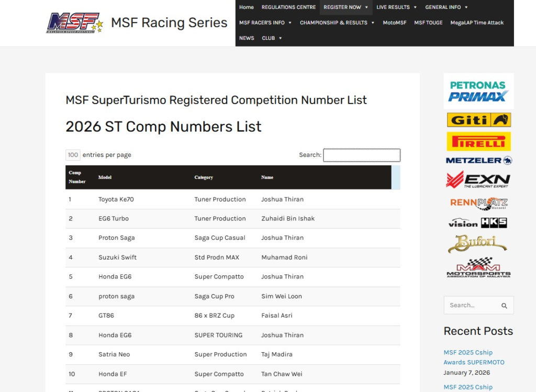
Task: Click the Pirelli sponsor logo
Action: point(478,141)
